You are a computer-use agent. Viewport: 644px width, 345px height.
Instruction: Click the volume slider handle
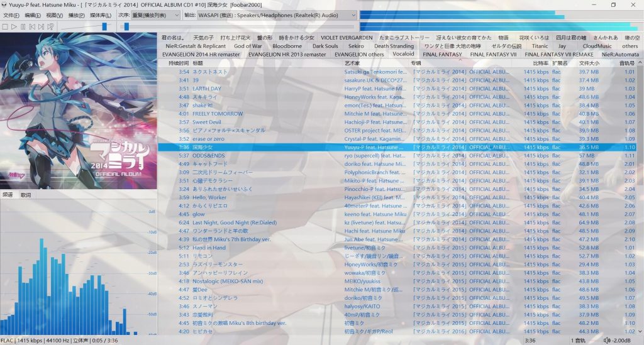[104, 26]
